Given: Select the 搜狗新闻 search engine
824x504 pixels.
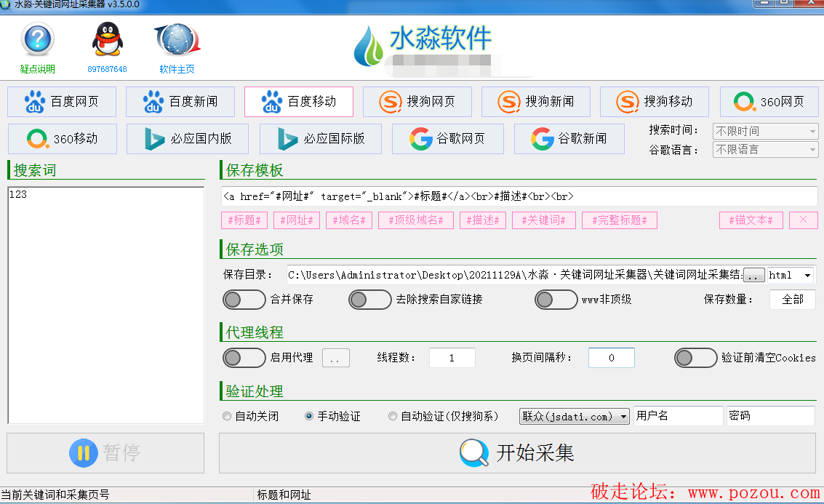Looking at the screenshot, I should tap(536, 101).
